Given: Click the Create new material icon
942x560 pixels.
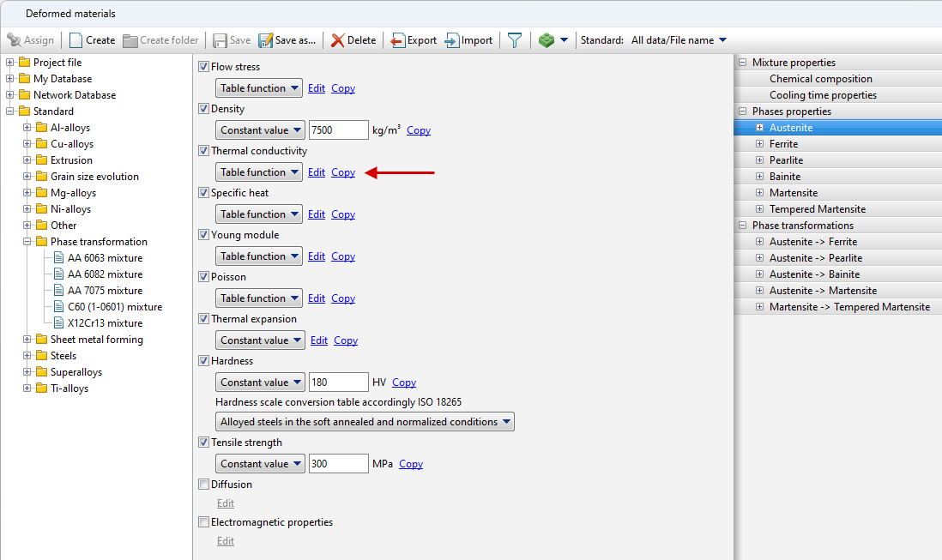Looking at the screenshot, I should 75,40.
